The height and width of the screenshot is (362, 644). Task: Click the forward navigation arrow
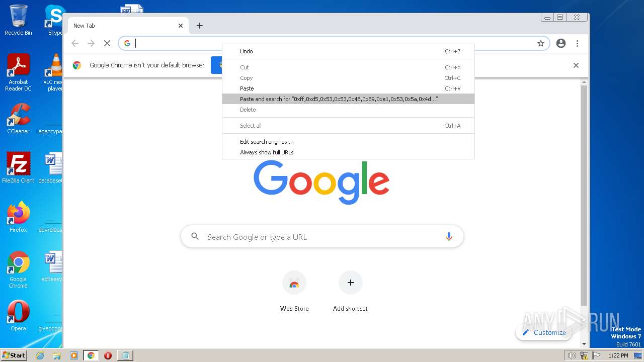click(x=91, y=43)
